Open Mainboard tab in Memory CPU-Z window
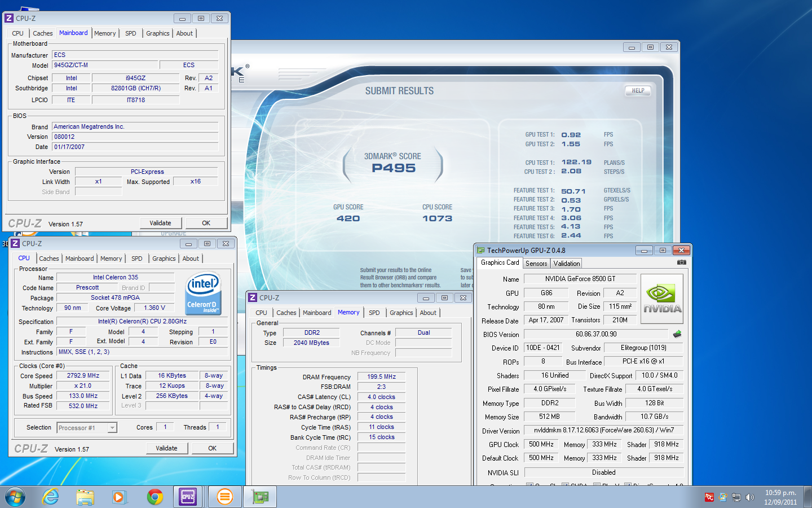This screenshot has width=812, height=508. [x=317, y=313]
